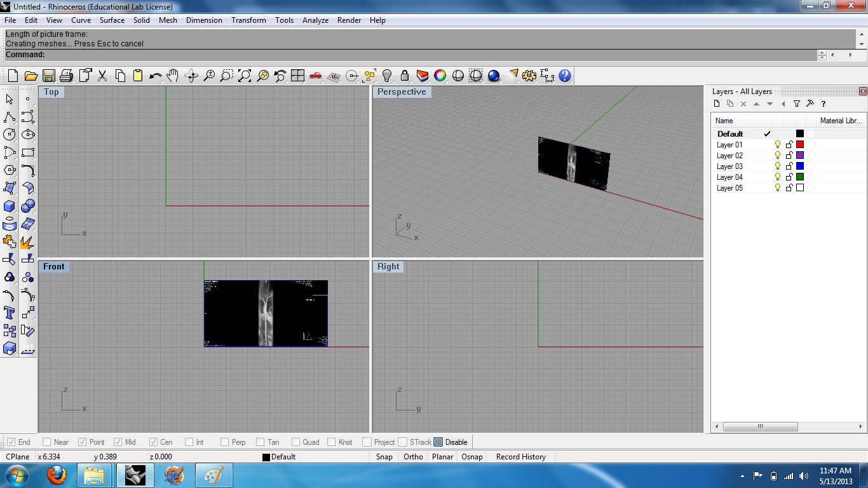Select the Polyline tool in left sidebar
Screen dimensions: 868x488
click(x=10, y=117)
